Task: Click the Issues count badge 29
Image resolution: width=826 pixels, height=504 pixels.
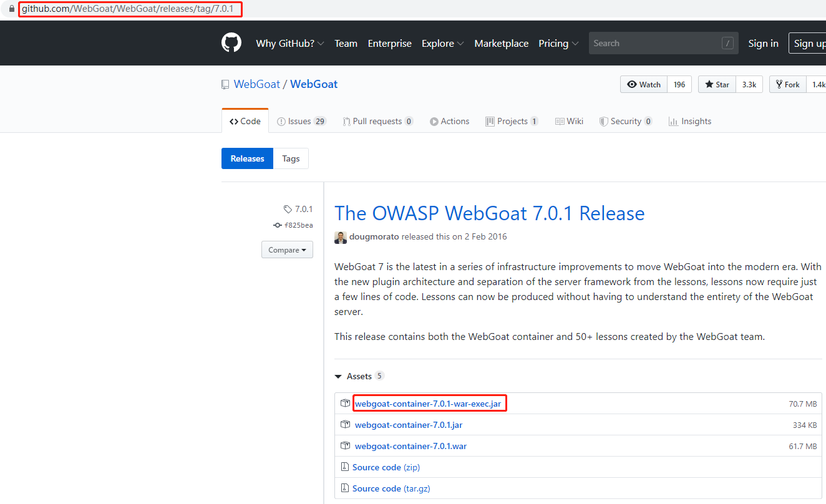Action: 320,121
